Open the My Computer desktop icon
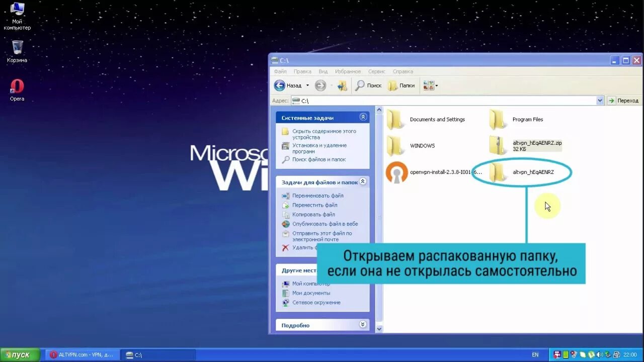The height and width of the screenshot is (362, 644). click(x=17, y=15)
